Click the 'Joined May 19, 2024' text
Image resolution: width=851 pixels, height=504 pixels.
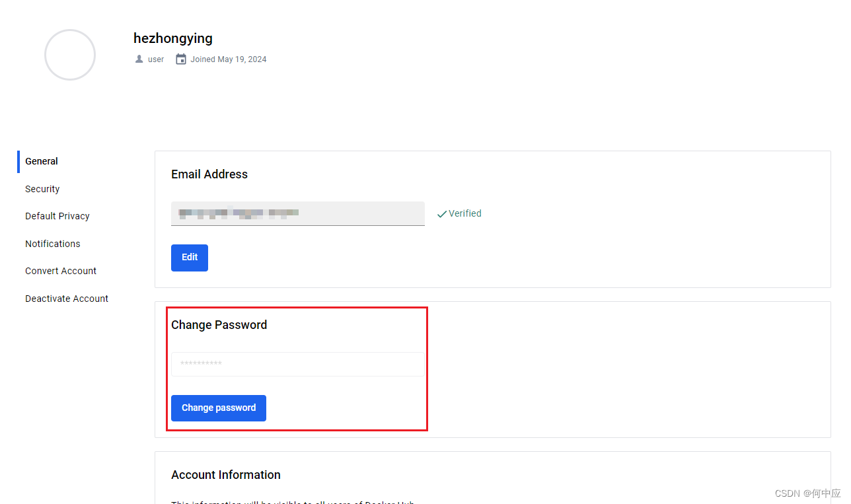pos(229,59)
